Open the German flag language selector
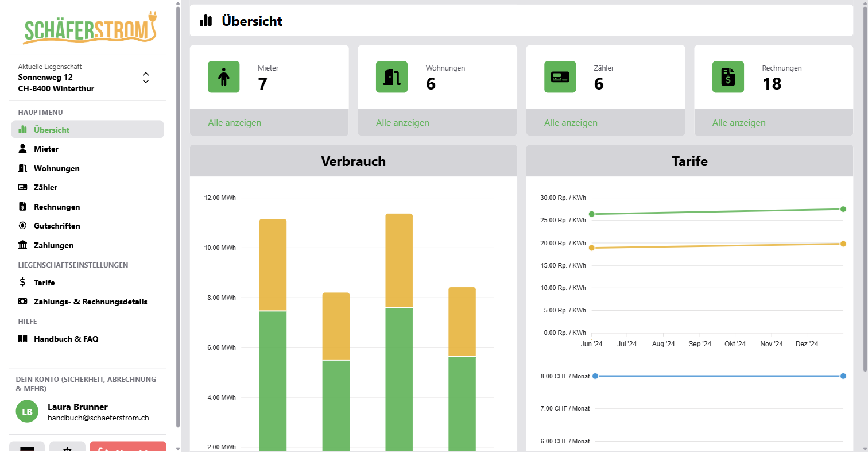The height and width of the screenshot is (452, 868). coord(27,447)
